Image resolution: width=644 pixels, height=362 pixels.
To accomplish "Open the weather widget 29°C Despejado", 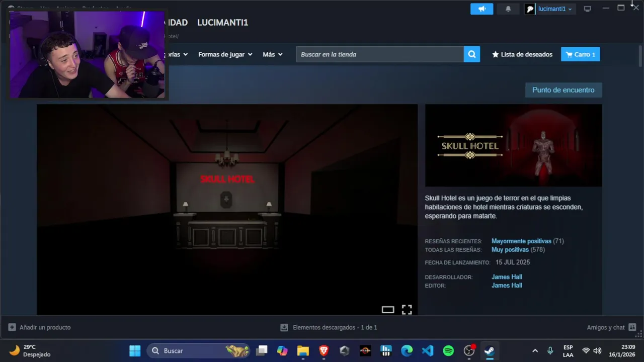I will click(30, 351).
